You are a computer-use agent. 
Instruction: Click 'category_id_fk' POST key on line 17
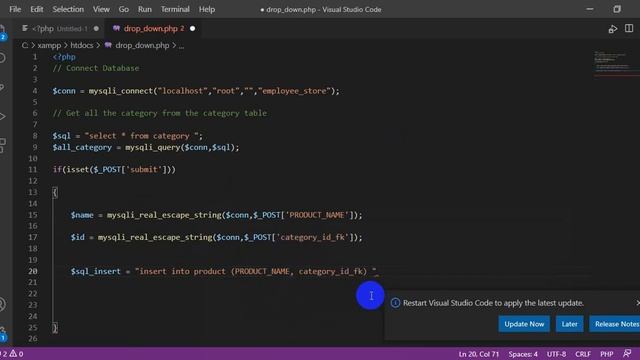(313, 237)
